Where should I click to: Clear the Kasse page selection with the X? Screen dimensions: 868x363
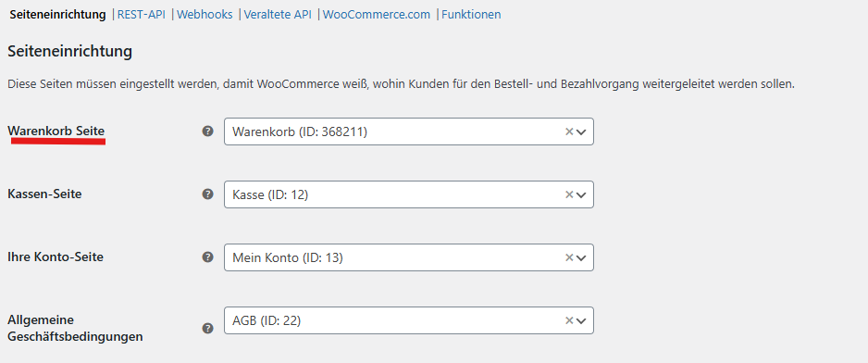[x=568, y=194]
